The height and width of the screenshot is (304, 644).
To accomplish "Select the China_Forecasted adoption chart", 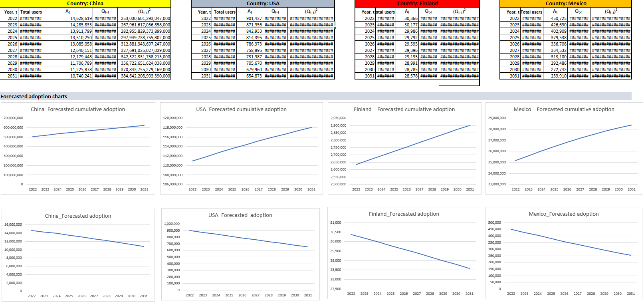I will tap(78, 255).
